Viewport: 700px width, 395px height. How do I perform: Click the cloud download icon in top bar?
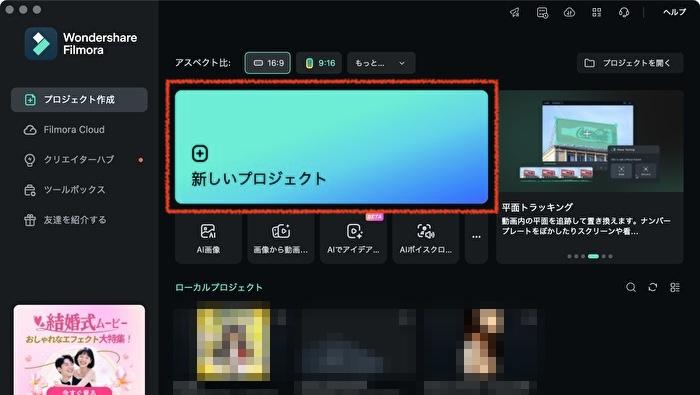click(569, 12)
